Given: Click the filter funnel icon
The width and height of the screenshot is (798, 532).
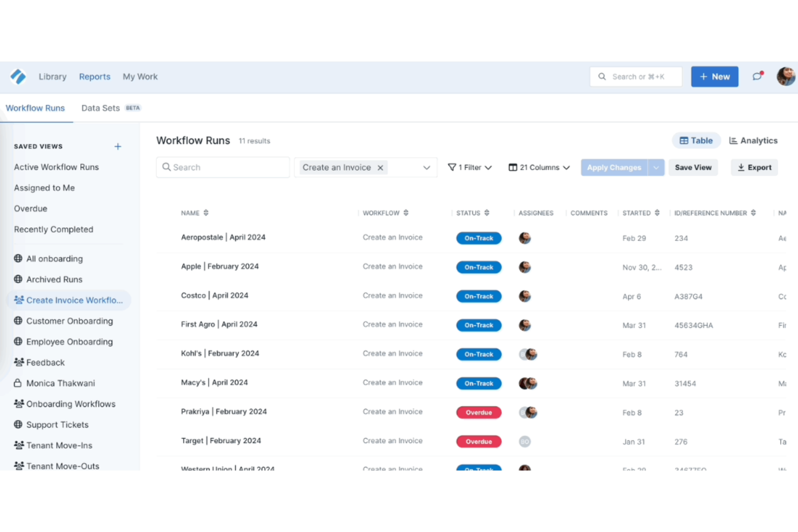Looking at the screenshot, I should pos(452,167).
